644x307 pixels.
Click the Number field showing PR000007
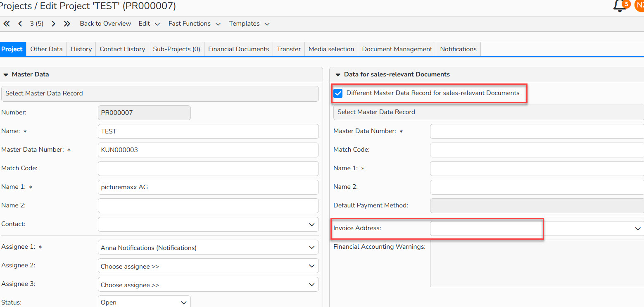(144, 113)
